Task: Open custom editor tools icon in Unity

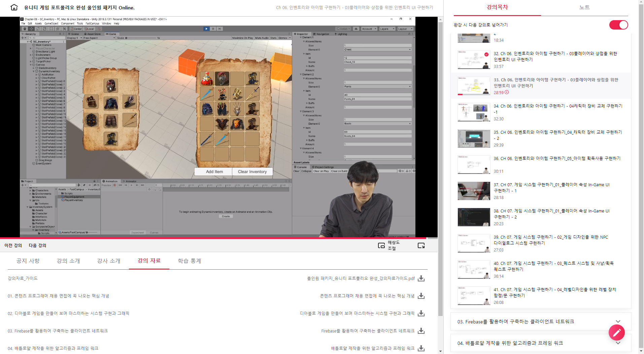Action: [65, 29]
